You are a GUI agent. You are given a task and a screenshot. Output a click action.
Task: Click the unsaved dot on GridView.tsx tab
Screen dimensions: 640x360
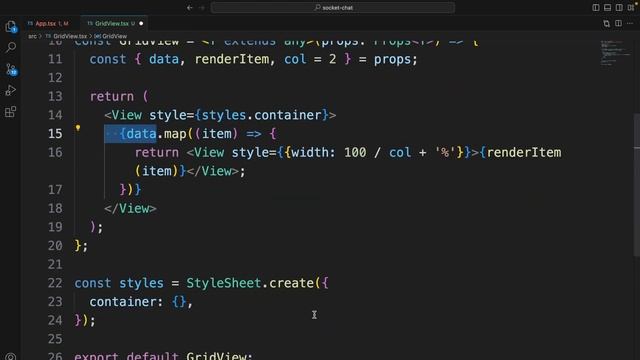coord(141,24)
